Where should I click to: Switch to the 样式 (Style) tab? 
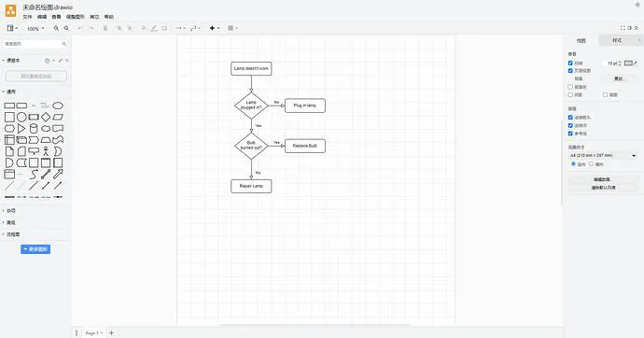pyautogui.click(x=617, y=40)
